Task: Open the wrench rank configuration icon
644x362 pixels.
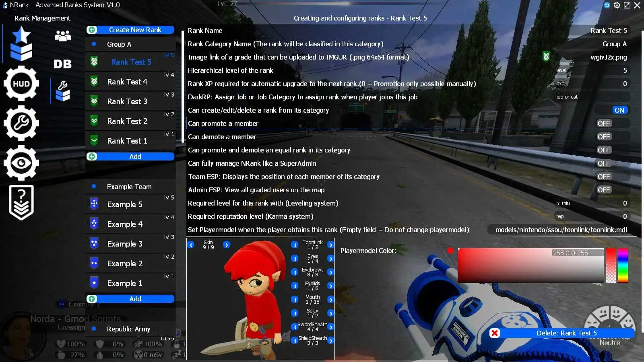Action: pyautogui.click(x=63, y=90)
